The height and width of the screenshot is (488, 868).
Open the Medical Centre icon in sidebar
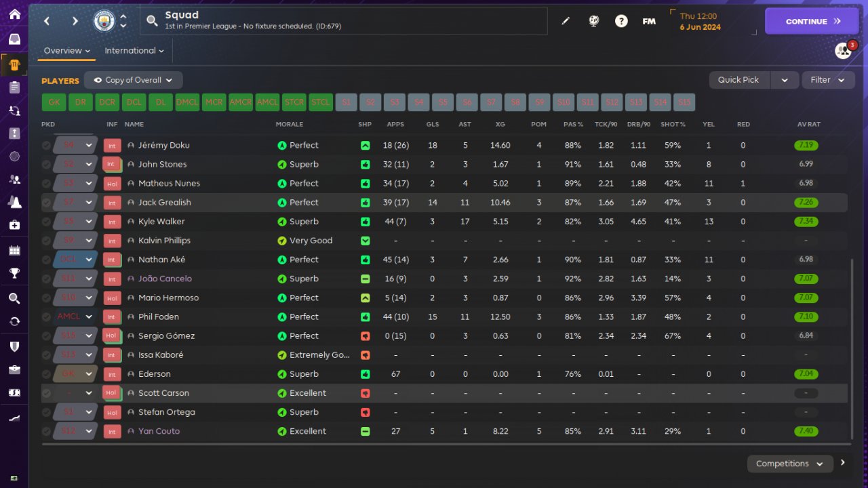tap(14, 224)
